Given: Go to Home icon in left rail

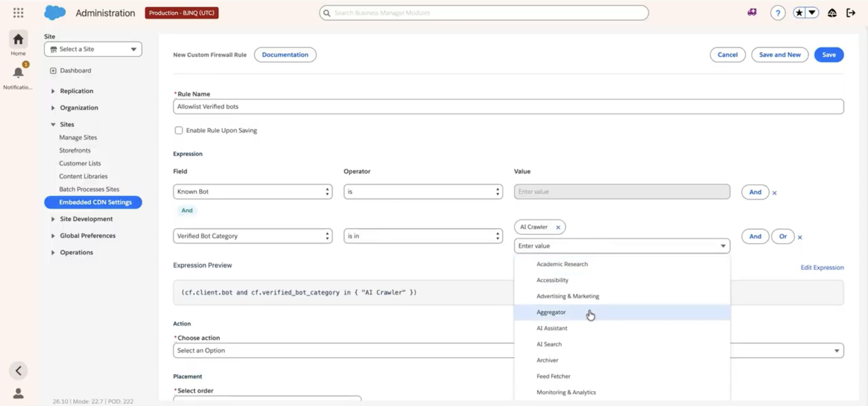Looking at the screenshot, I should coord(18,39).
